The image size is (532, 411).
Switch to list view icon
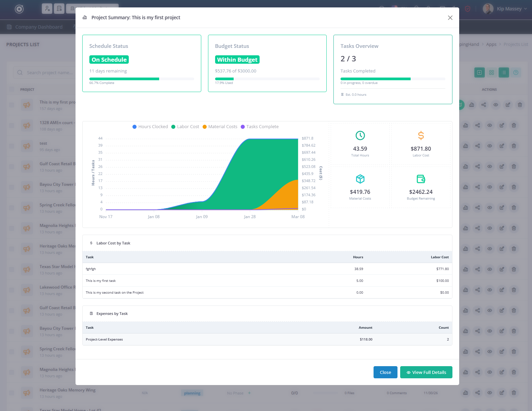coord(503,72)
